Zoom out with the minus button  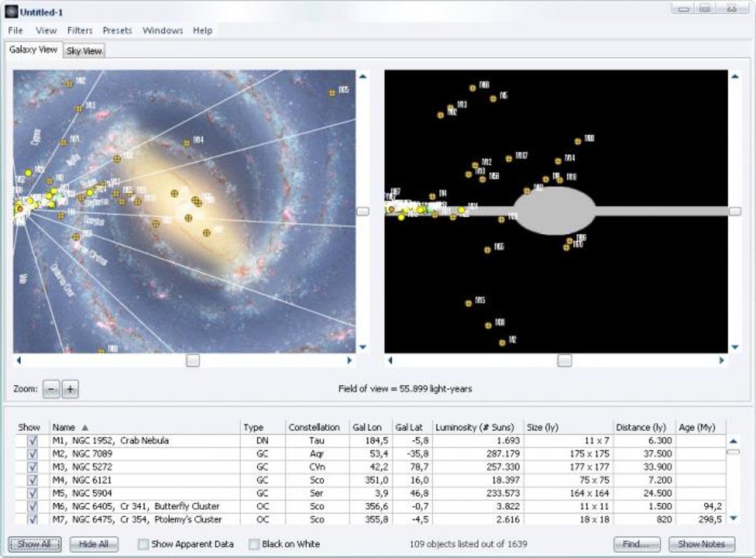pos(51,389)
